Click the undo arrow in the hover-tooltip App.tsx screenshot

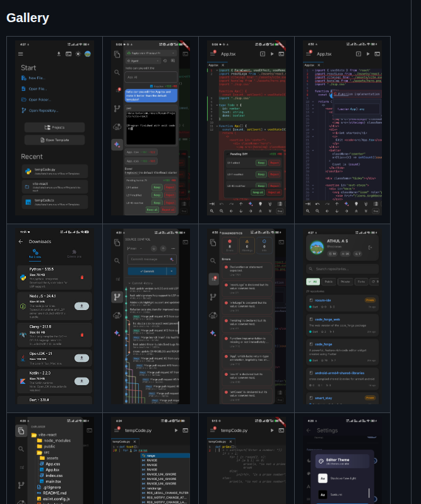pyautogui.click(x=317, y=204)
